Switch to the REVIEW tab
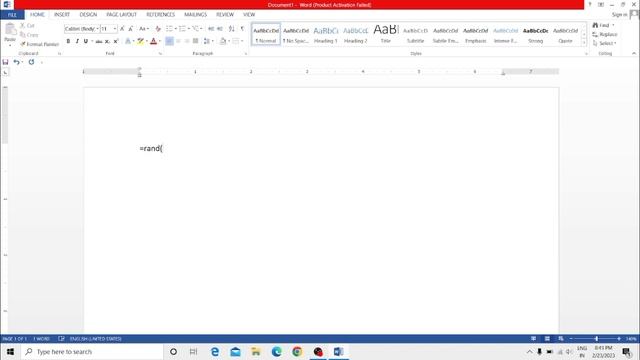The image size is (640, 360). coord(225,15)
